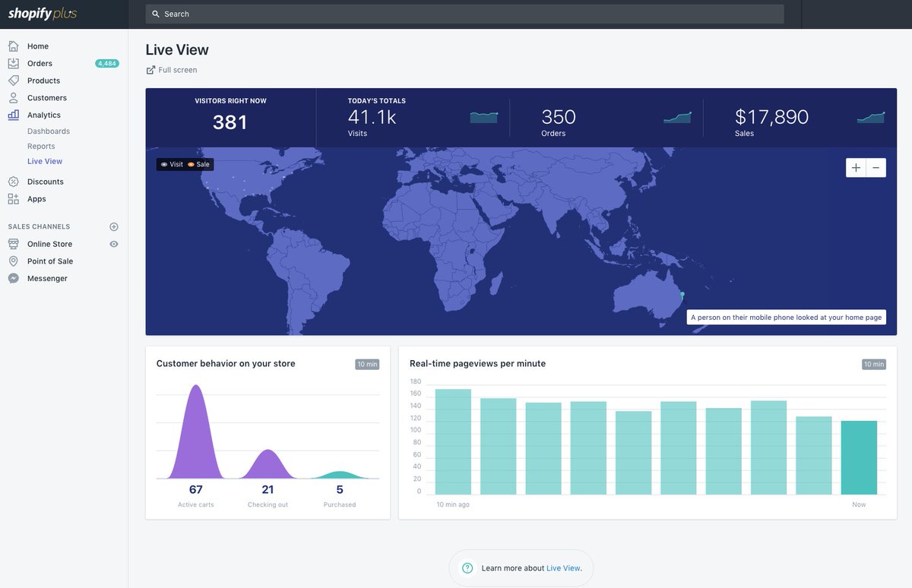
Task: Go to Dashboards under Analytics
Action: [x=49, y=131]
